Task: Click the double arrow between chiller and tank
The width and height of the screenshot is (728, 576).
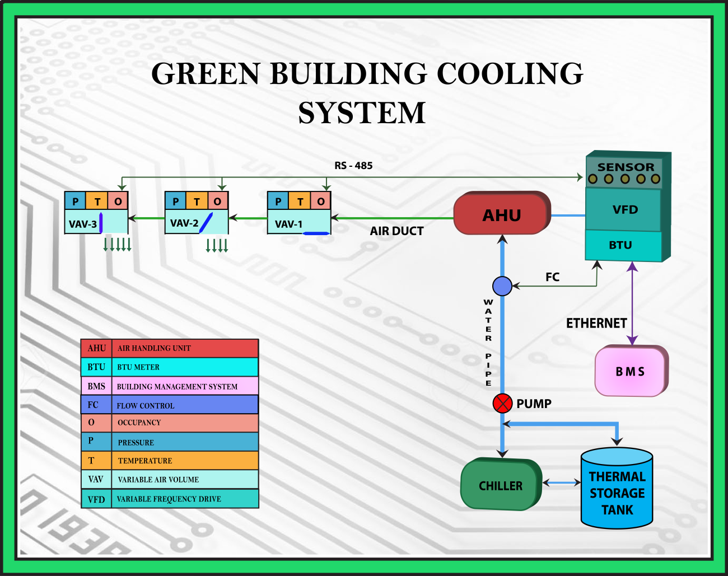Action: [x=562, y=482]
